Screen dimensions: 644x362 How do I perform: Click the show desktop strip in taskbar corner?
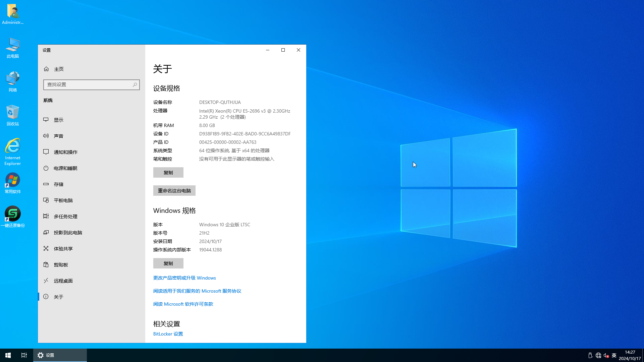pos(643,355)
